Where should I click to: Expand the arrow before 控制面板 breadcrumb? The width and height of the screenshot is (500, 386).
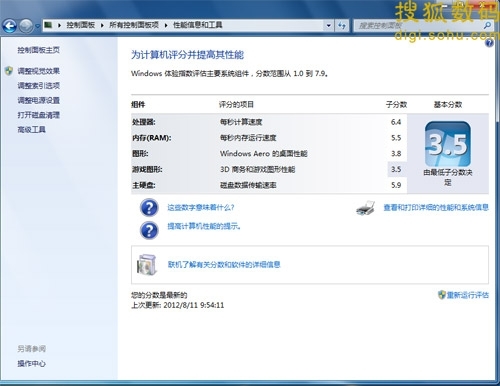point(59,25)
